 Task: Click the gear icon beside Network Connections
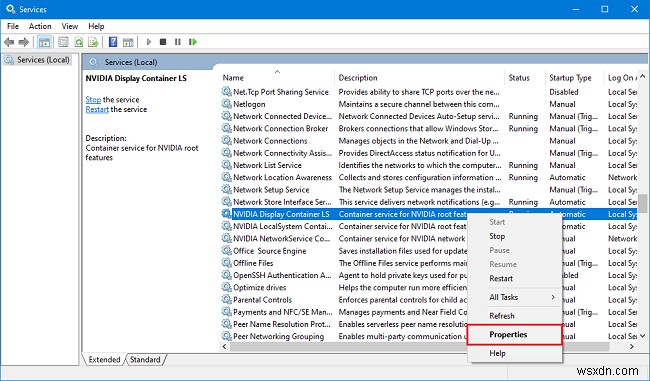coord(226,141)
